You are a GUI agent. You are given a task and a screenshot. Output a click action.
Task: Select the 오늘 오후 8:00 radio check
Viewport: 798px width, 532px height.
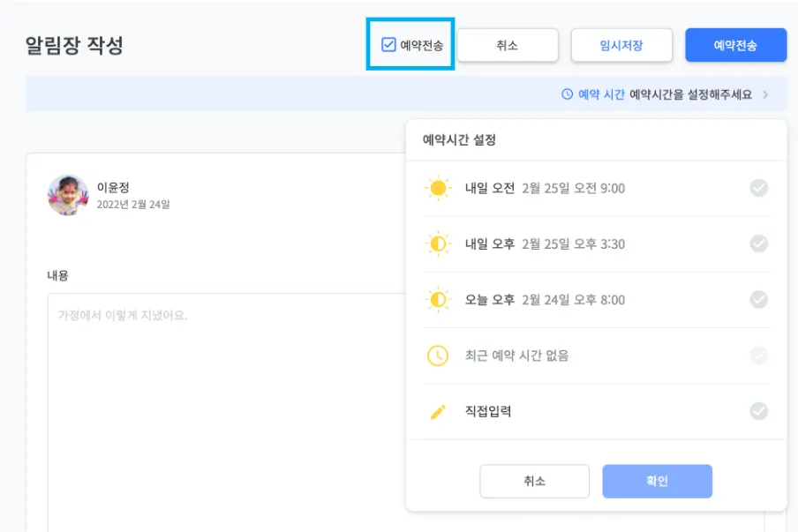(x=758, y=300)
